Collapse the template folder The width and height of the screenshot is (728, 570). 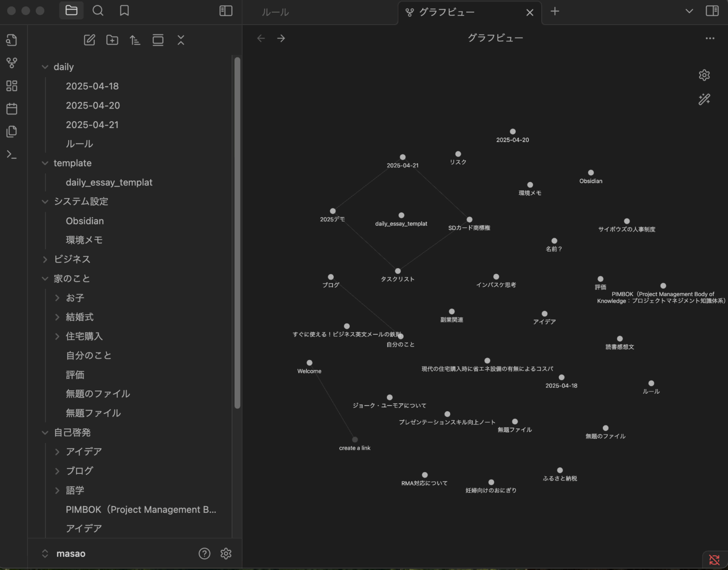pyautogui.click(x=45, y=163)
